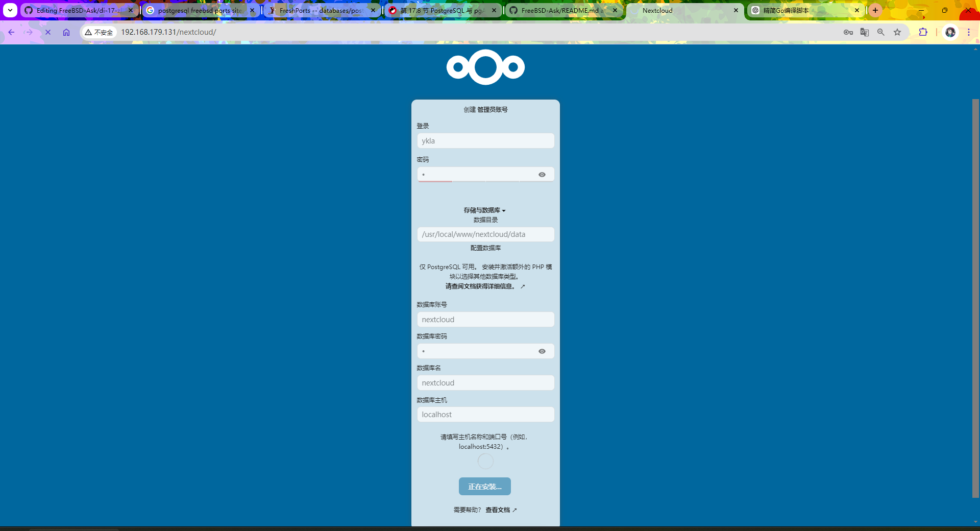Close the Editing FreeBSD-Ask tab
The width and height of the screenshot is (980, 531).
tap(131, 10)
